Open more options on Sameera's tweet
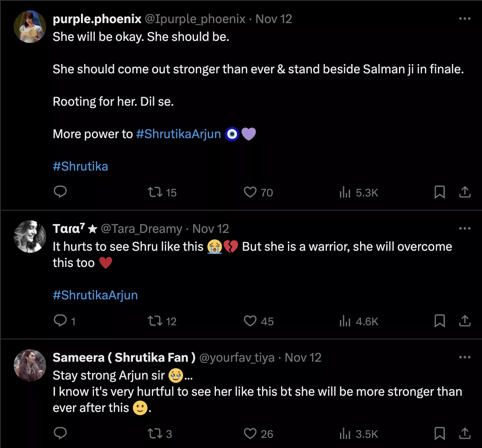This screenshot has height=448, width=482. point(465,357)
